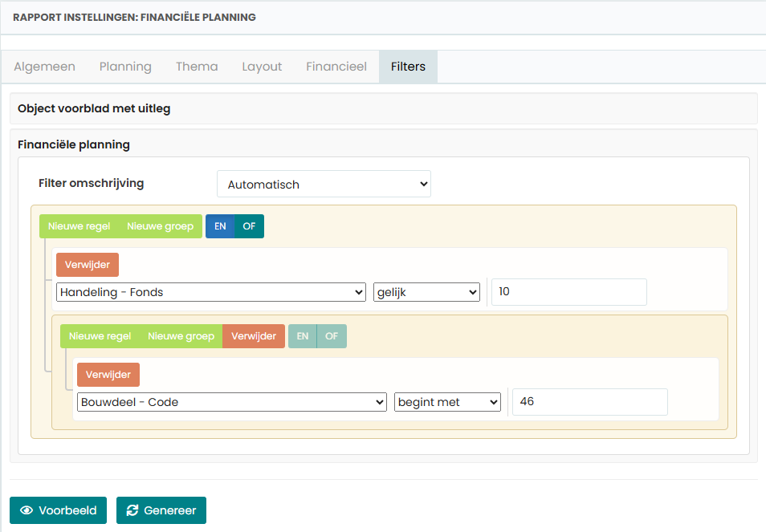Add Nieuwe groep in the nested group
Viewport: 766px width, 532px height.
click(x=181, y=336)
